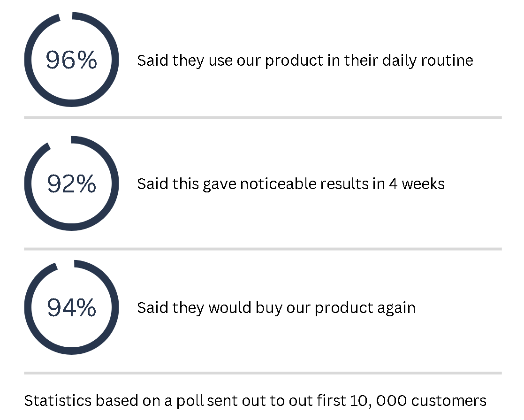Select the gap in the 94% ring
Viewport: 524px width, 420px height.
(x=66, y=265)
